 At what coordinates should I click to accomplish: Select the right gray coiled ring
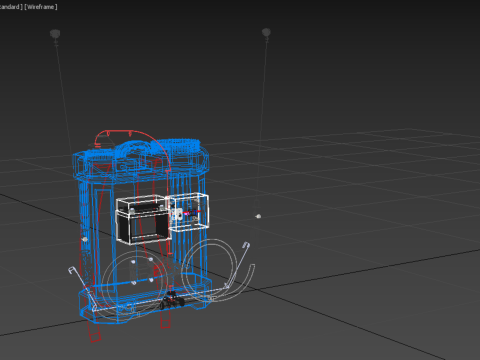click(209, 269)
